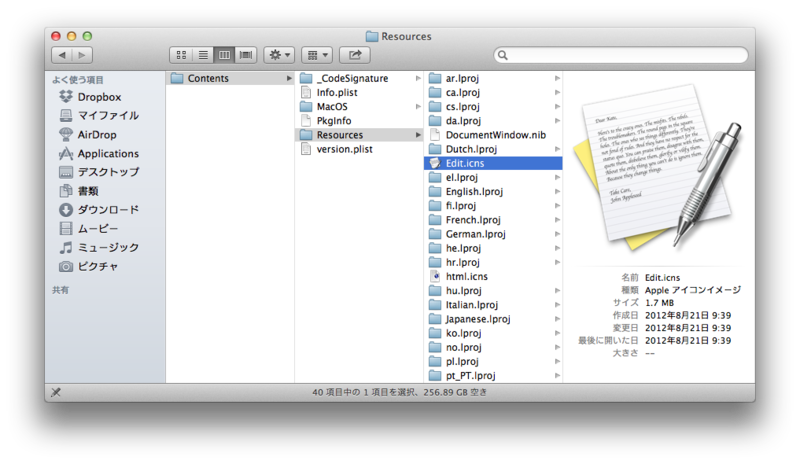Select the he.lproj folder

pyautogui.click(x=493, y=248)
